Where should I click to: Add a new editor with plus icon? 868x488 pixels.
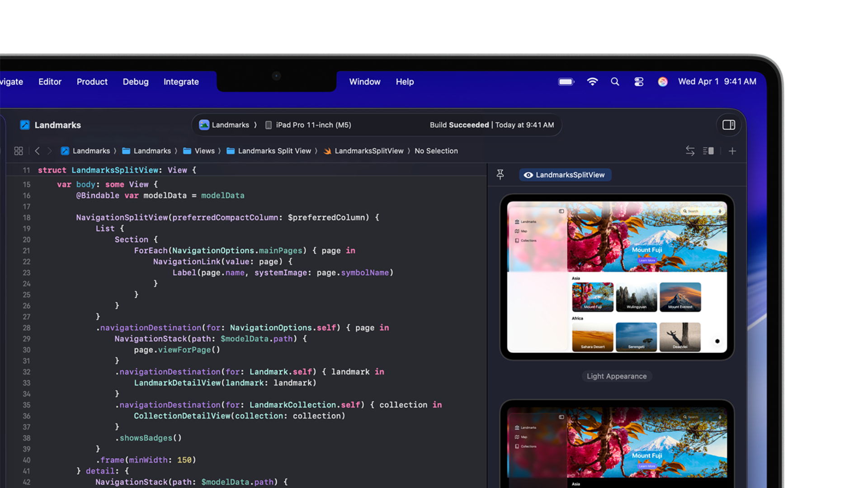(x=732, y=151)
